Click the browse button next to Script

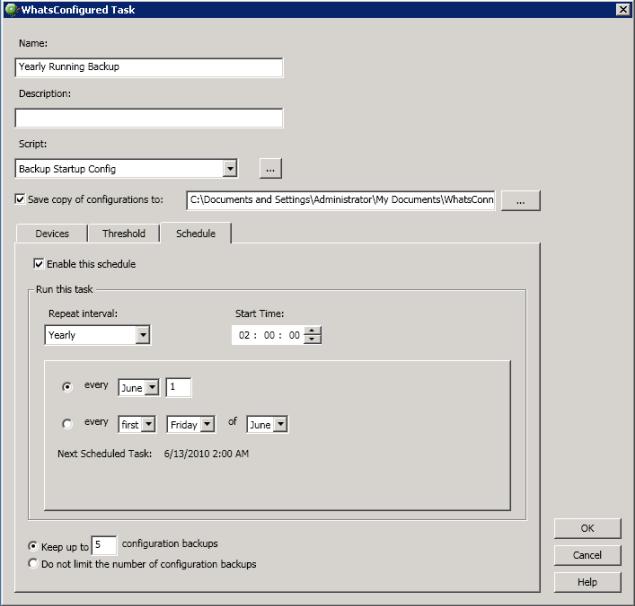[271, 168]
